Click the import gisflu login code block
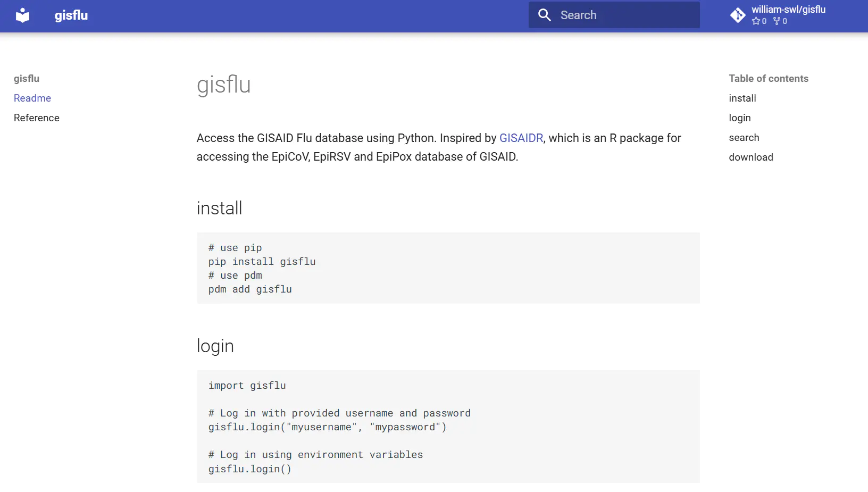The width and height of the screenshot is (868, 492). [448, 427]
